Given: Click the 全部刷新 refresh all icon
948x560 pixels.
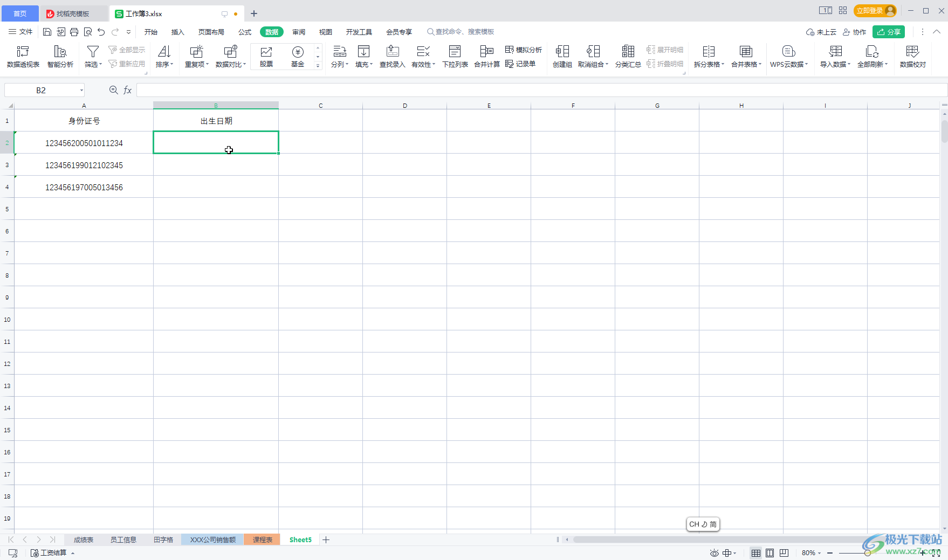Looking at the screenshot, I should pyautogui.click(x=873, y=57).
